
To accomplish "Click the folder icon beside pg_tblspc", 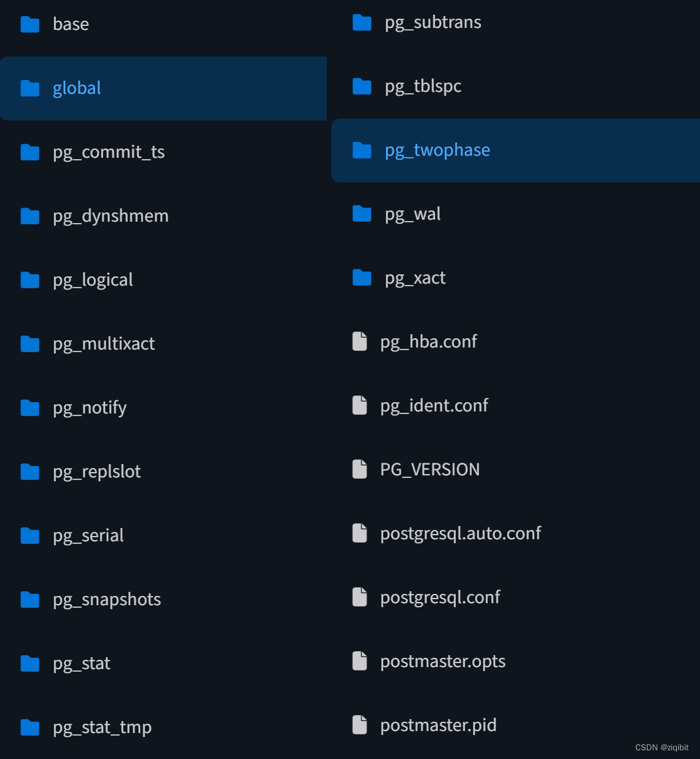I will pos(361,86).
